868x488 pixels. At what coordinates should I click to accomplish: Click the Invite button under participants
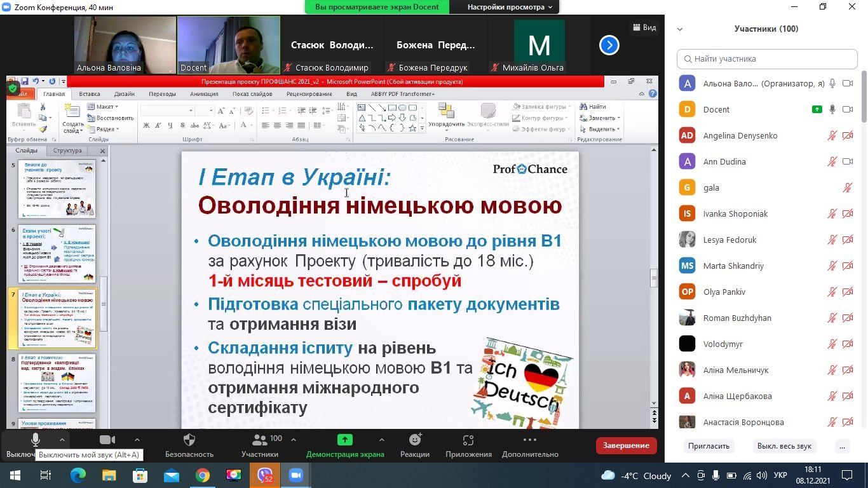pyautogui.click(x=709, y=446)
